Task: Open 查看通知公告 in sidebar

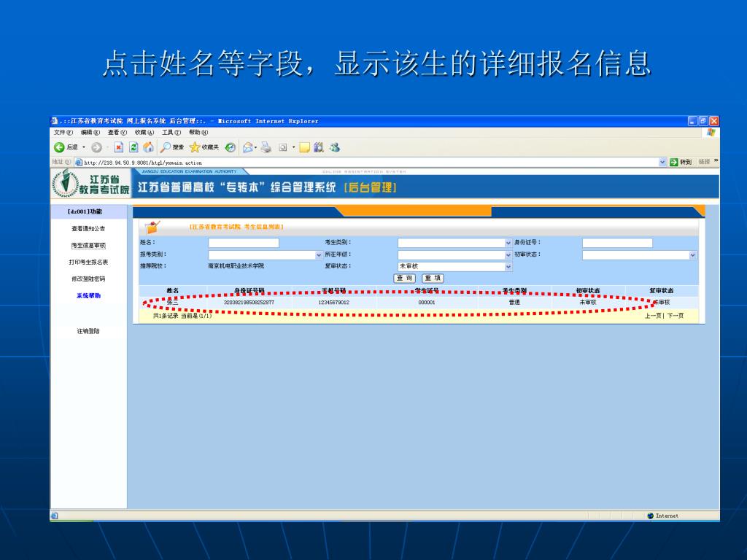Action: (x=88, y=228)
